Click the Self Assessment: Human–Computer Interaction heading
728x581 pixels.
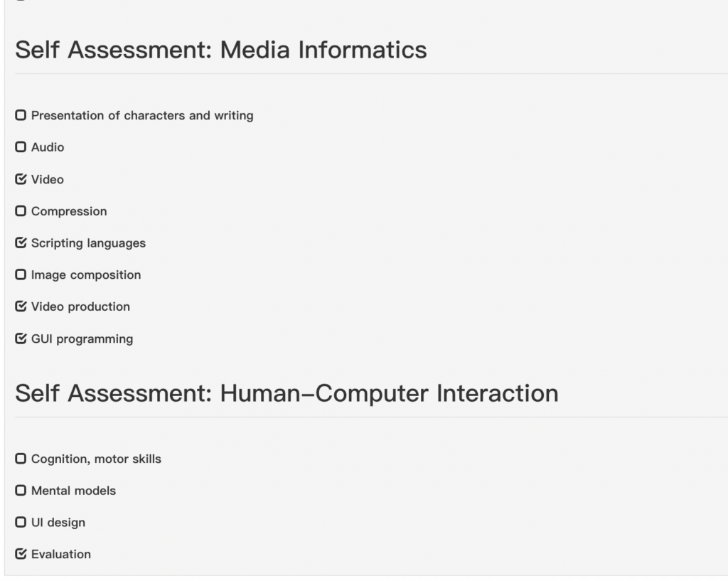(x=287, y=393)
